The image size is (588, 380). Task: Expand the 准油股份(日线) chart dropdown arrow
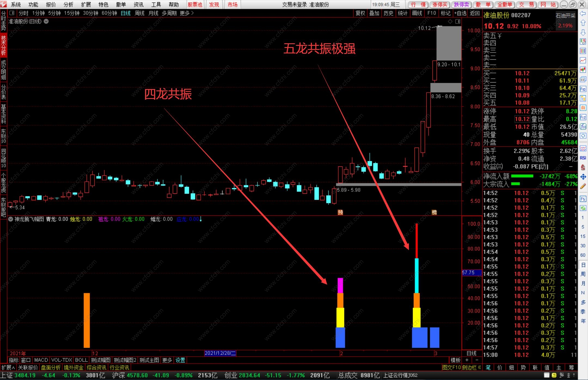click(46, 21)
